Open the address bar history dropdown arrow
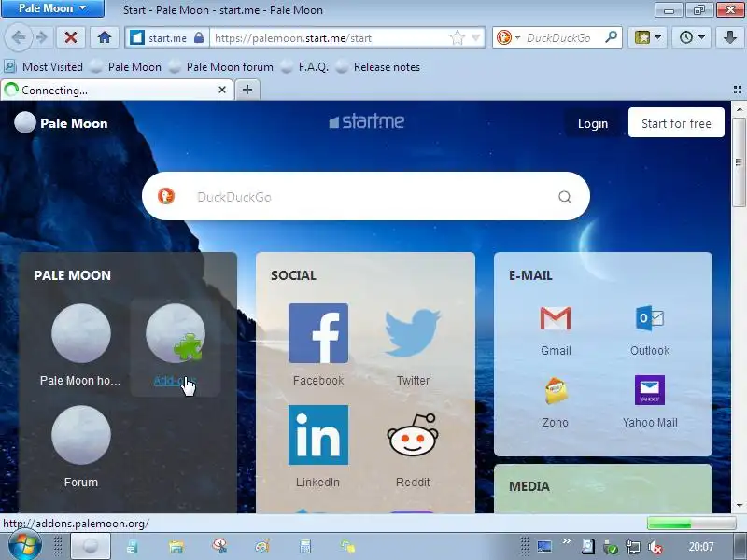Screen dimensions: 747x560 475,37
